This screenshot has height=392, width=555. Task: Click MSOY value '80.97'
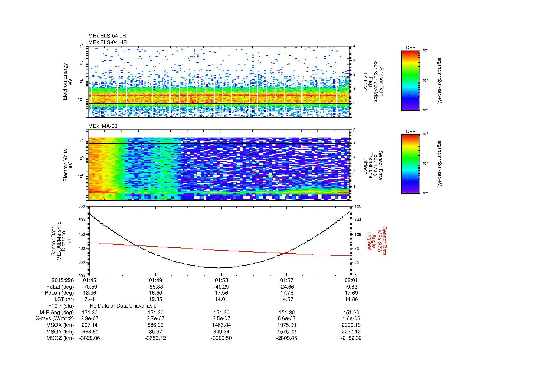[155, 332]
